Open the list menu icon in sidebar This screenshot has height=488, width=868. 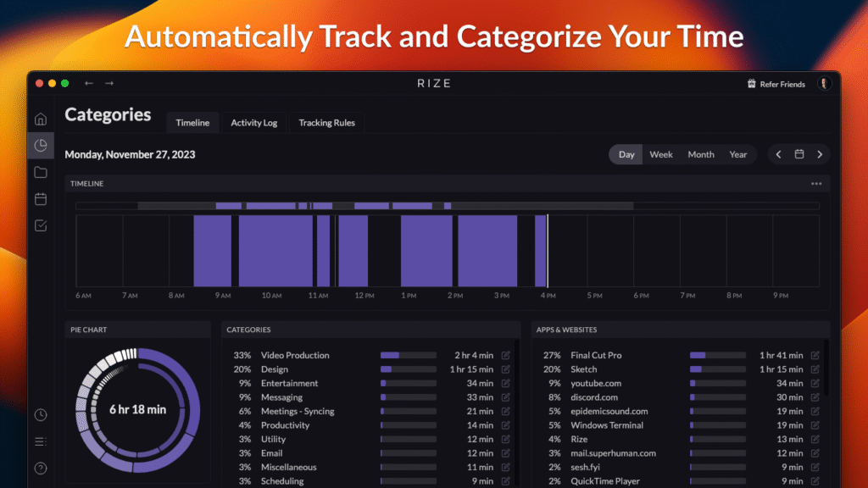41,441
